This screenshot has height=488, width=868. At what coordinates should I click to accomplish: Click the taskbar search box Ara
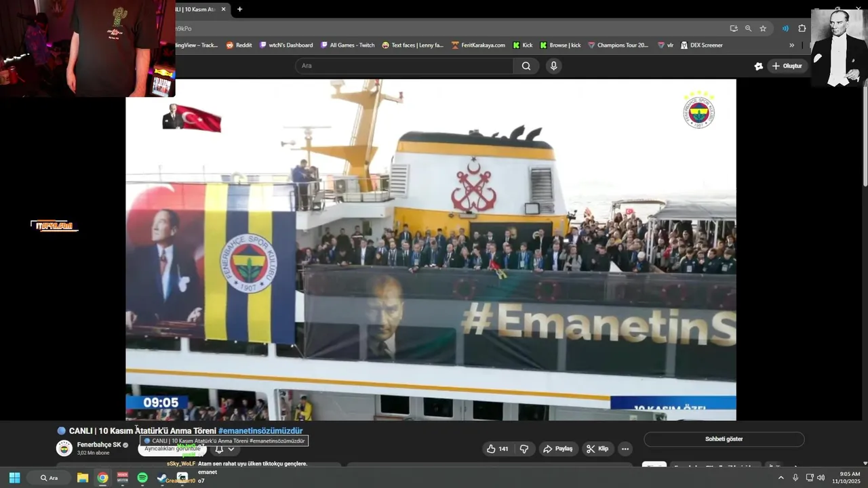[x=49, y=478]
